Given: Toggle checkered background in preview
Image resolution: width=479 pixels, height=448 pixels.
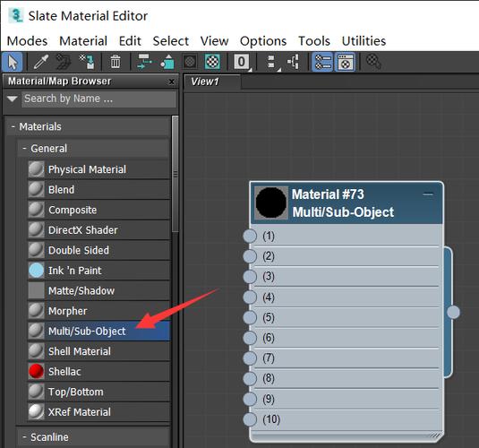Looking at the screenshot, I should pos(212,62).
